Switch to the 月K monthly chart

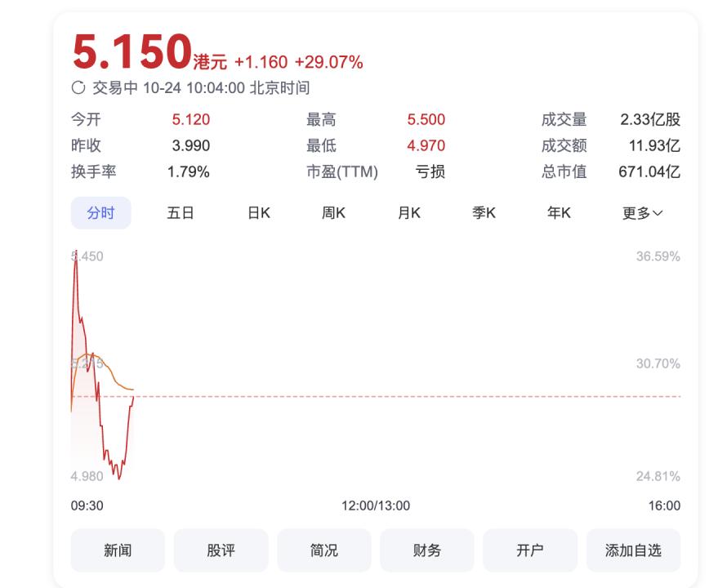(x=409, y=213)
